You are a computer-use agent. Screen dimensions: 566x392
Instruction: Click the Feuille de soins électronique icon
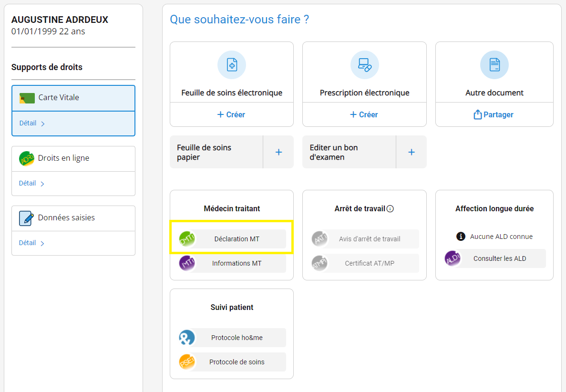coord(232,65)
